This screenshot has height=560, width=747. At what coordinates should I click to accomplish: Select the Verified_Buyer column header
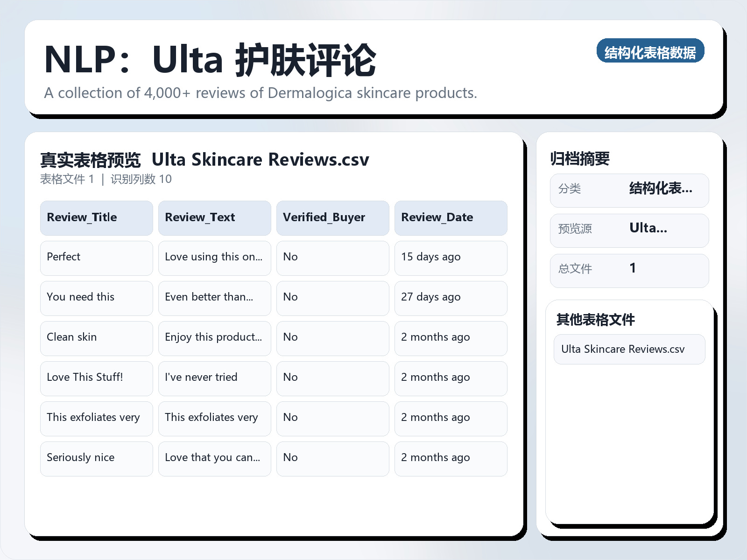tap(332, 217)
